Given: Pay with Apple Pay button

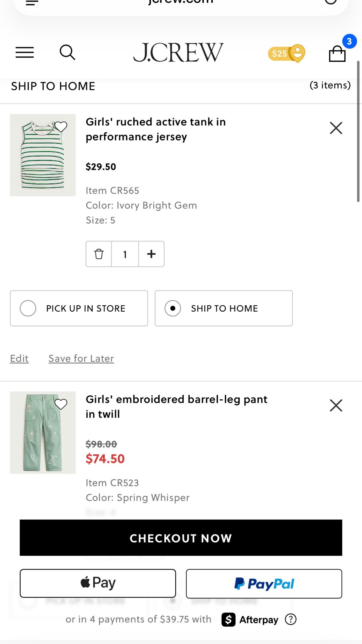Looking at the screenshot, I should (x=98, y=583).
